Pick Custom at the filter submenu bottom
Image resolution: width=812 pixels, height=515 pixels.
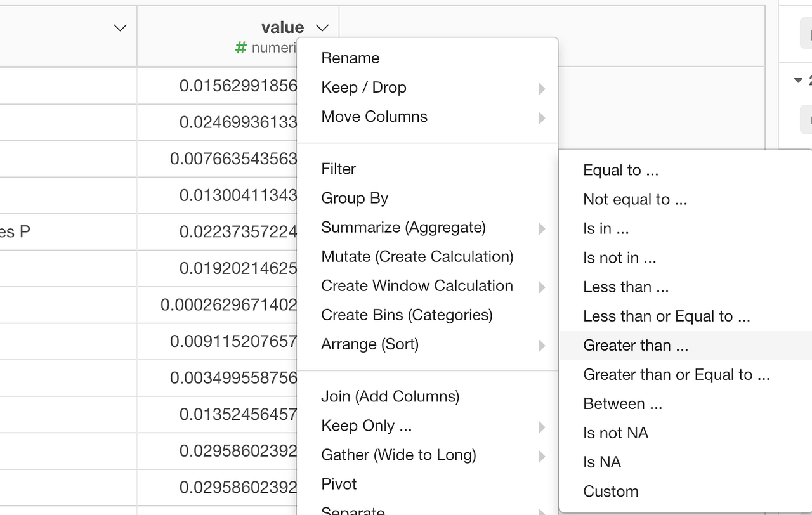click(610, 491)
